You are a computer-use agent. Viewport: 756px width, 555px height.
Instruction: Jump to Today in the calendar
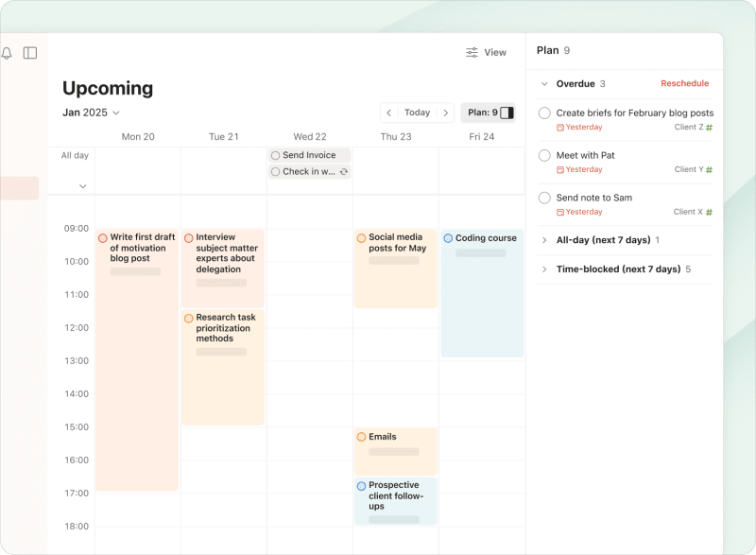pyautogui.click(x=417, y=112)
